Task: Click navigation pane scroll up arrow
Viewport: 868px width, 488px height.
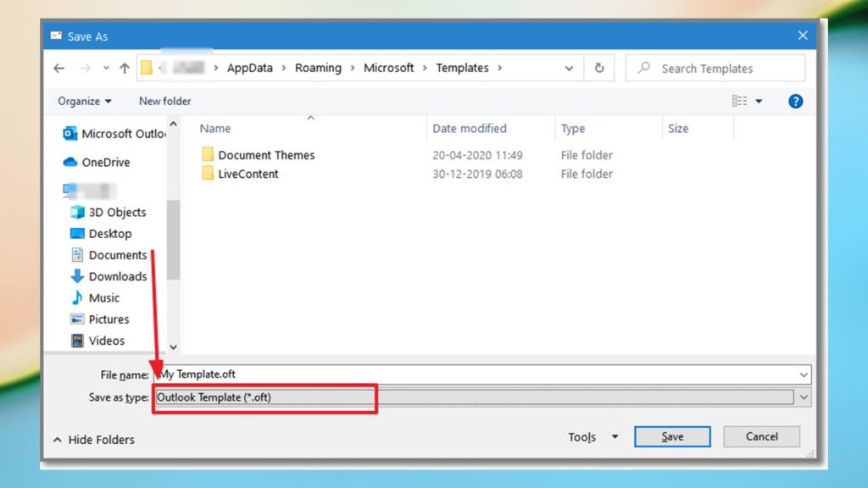Action: [x=173, y=124]
